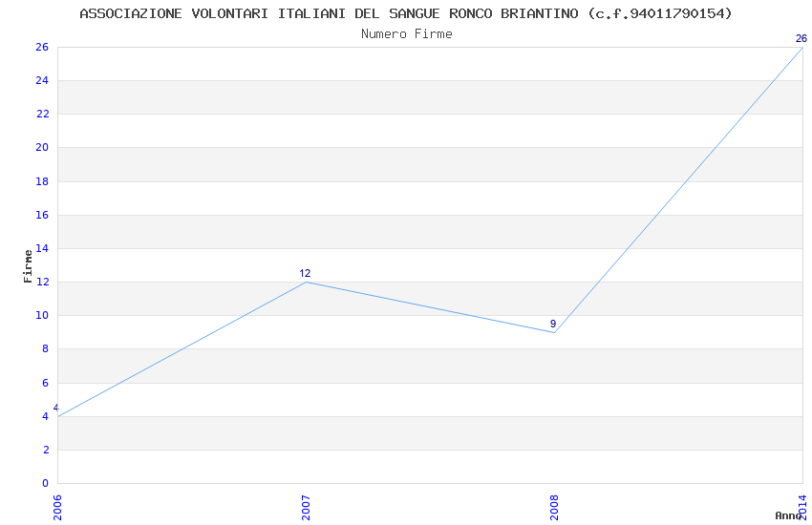Click y-axis tick label 20

(42, 147)
